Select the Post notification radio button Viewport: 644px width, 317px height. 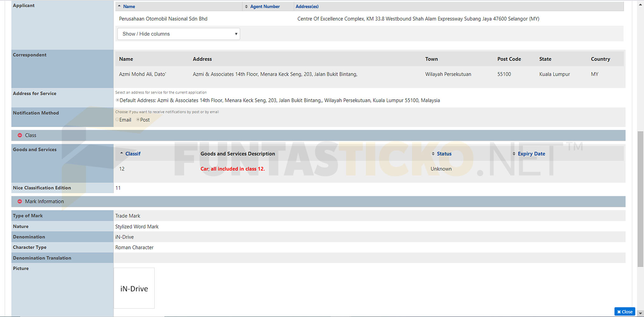point(138,119)
